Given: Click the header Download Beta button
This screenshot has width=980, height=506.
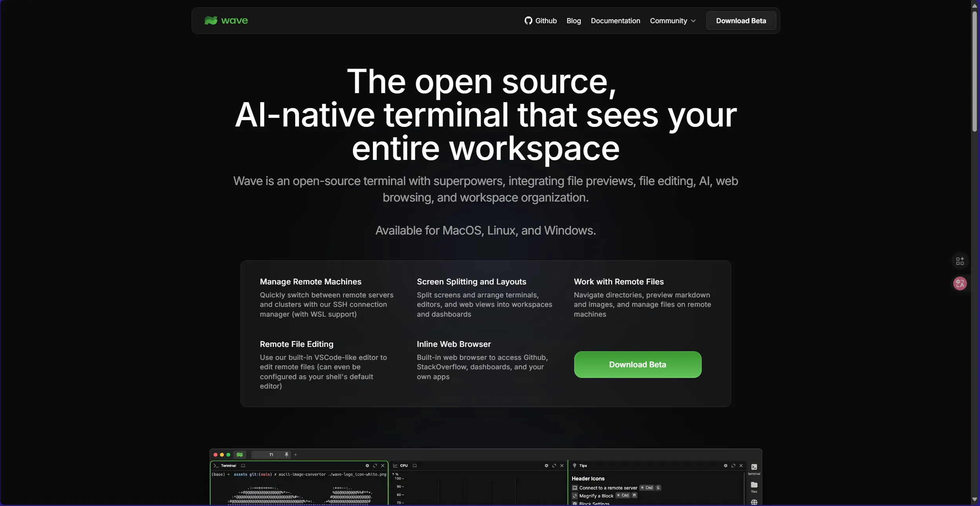Looking at the screenshot, I should pyautogui.click(x=741, y=20).
